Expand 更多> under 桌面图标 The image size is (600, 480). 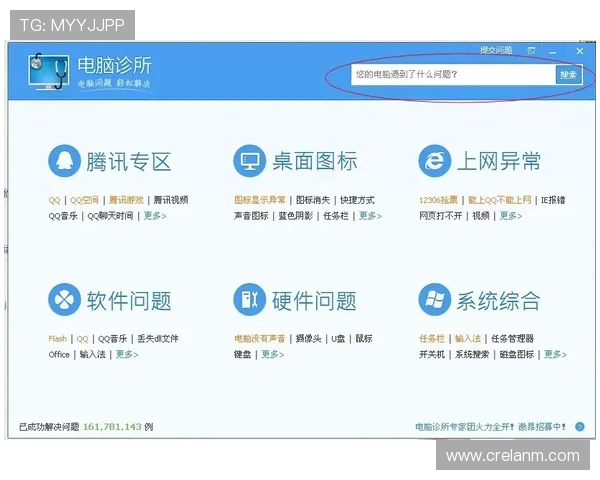[370, 216]
